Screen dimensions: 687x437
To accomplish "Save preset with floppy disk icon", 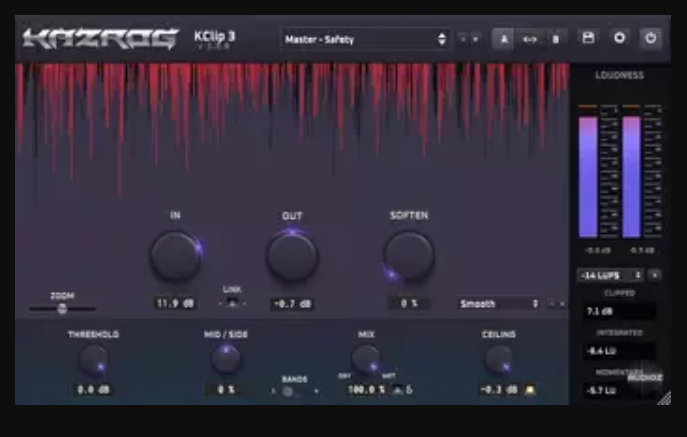I will [588, 38].
